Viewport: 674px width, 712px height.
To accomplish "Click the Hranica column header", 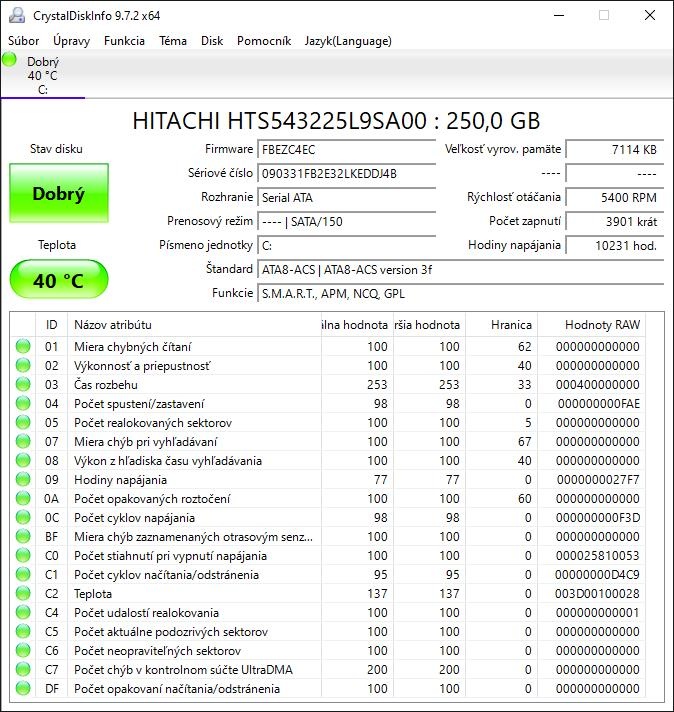I will point(501,325).
